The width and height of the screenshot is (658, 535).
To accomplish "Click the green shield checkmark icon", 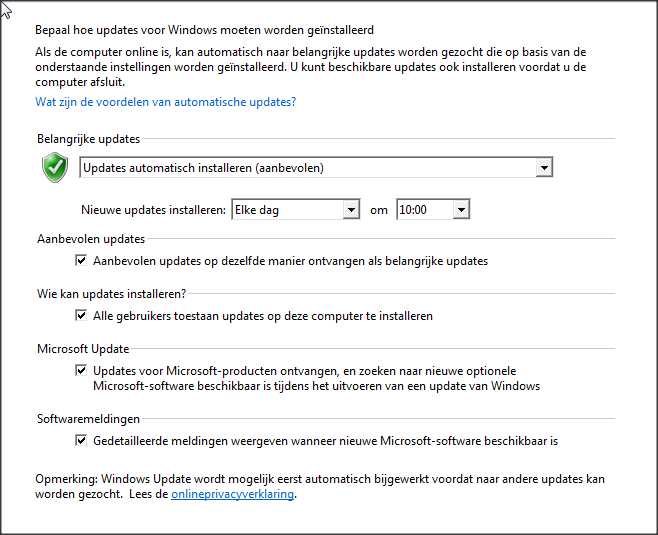I will [x=55, y=167].
